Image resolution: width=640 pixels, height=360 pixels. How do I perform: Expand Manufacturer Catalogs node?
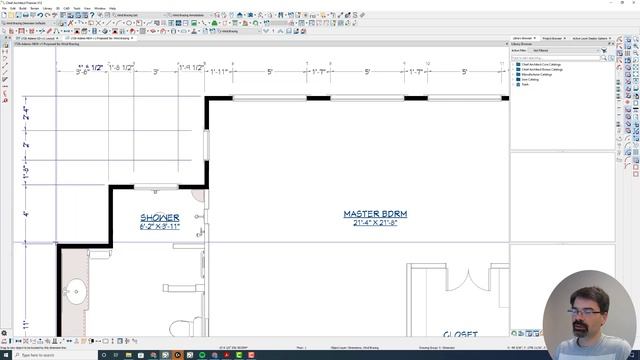coord(513,75)
